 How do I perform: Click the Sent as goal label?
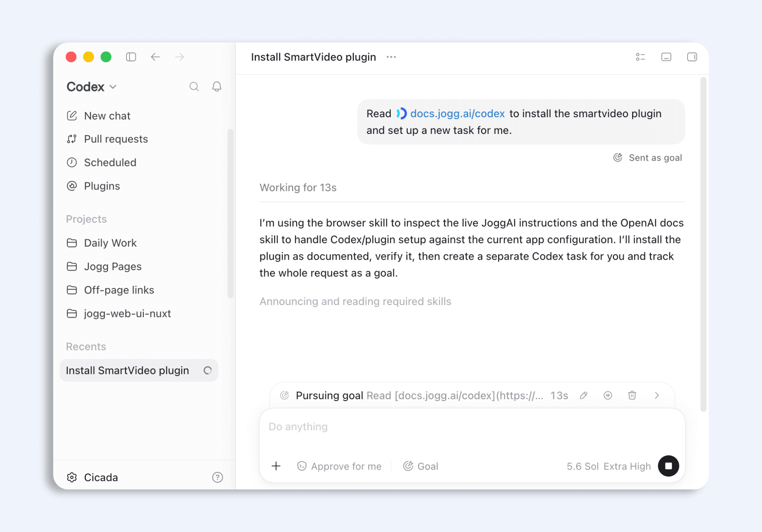point(648,158)
